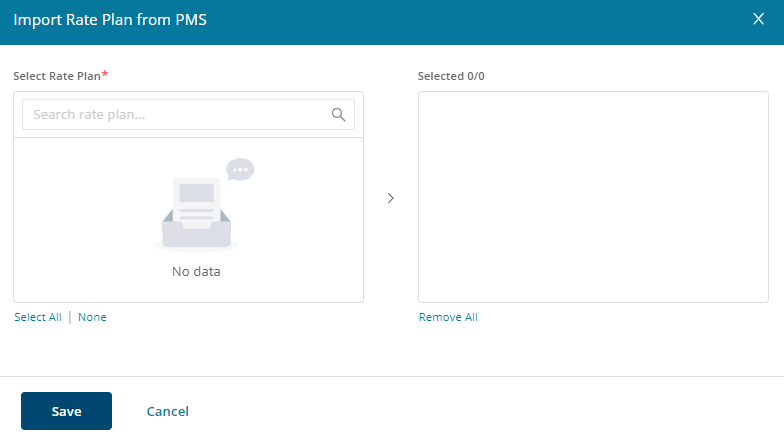784x441 pixels.
Task: Click the 'No data' text
Action: click(x=196, y=272)
